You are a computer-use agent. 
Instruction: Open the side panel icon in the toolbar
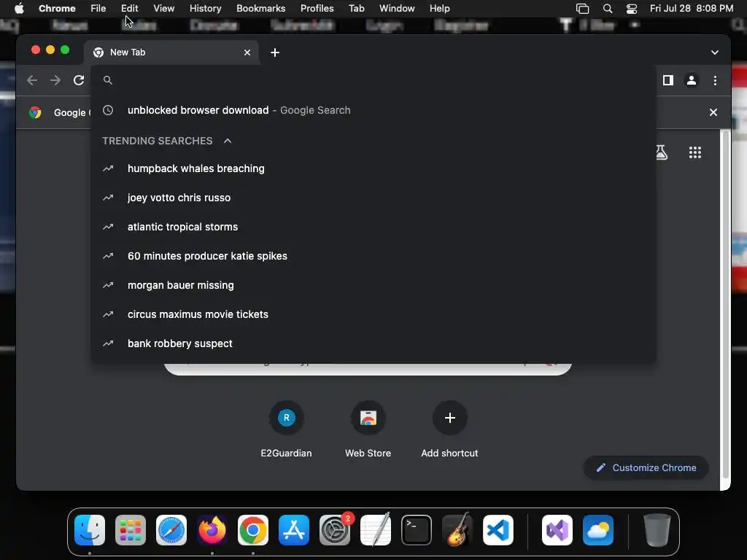coord(668,80)
